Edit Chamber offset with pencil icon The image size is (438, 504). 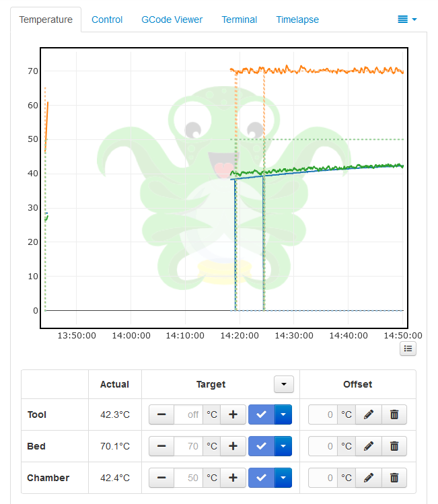tap(369, 478)
